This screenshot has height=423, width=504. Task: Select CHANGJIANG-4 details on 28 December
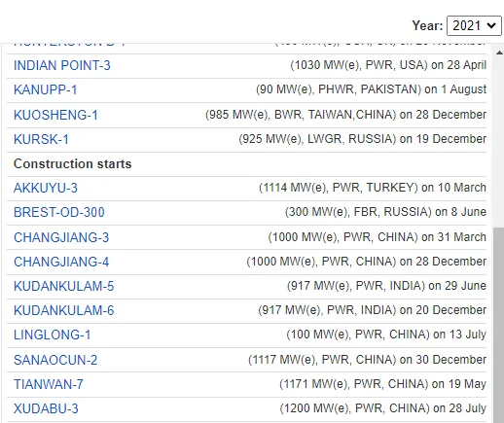point(367,262)
